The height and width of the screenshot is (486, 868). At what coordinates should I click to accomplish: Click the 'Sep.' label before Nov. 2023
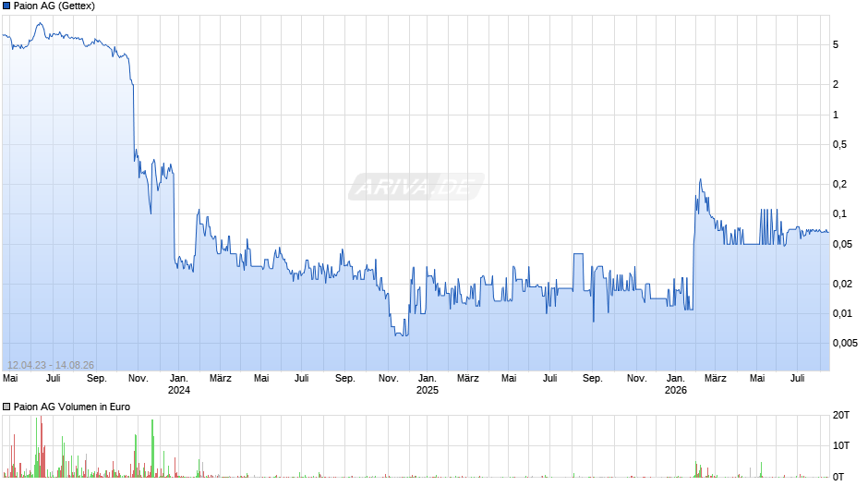[x=96, y=379]
